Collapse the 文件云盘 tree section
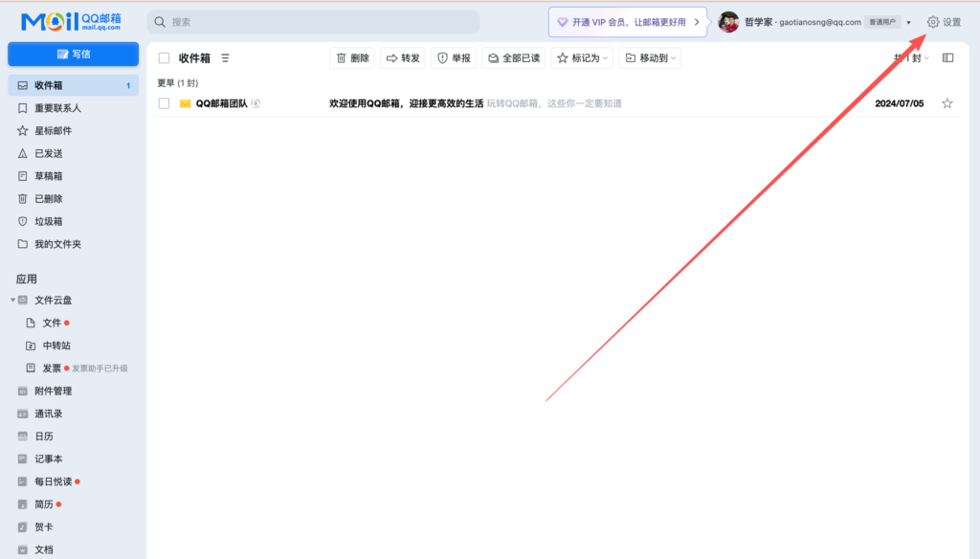Image resolution: width=980 pixels, height=559 pixels. point(13,301)
